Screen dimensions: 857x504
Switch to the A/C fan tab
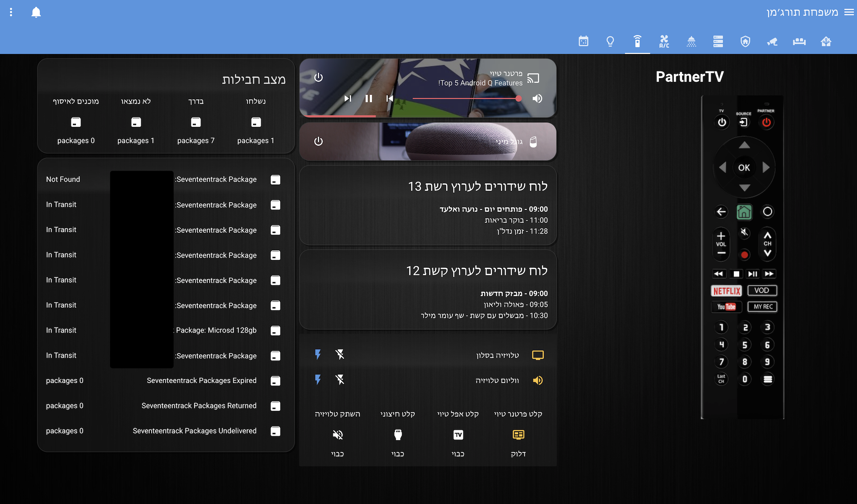pos(664,42)
